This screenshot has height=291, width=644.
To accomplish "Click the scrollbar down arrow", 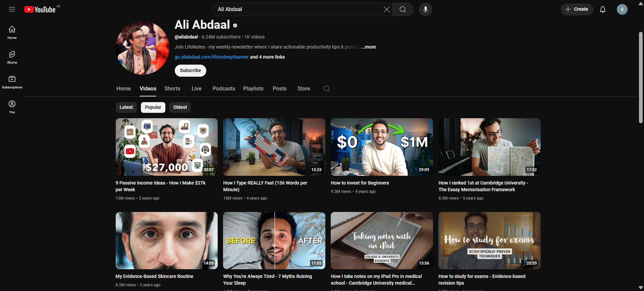I will 641,288.
